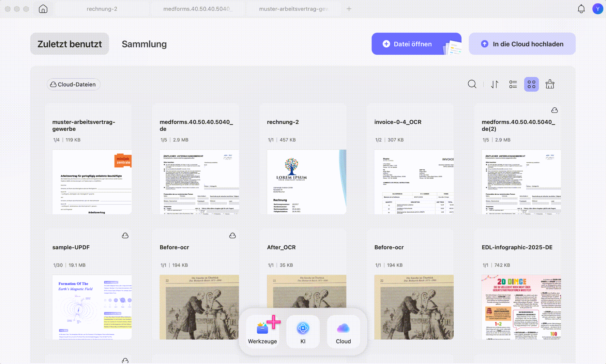
Task: Switch to the medforms.40.50.40.5040 tab
Action: point(198,9)
